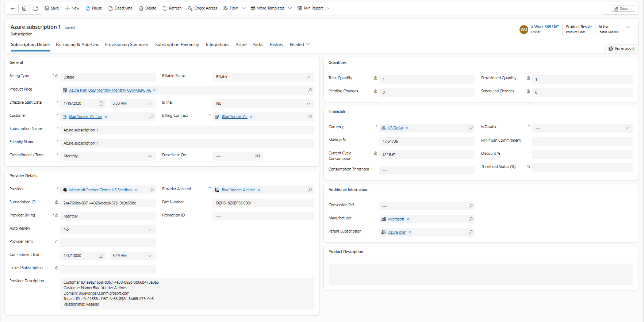Open the Is Trial dropdown
Image resolution: width=644 pixels, height=322 pixels.
[x=263, y=104]
